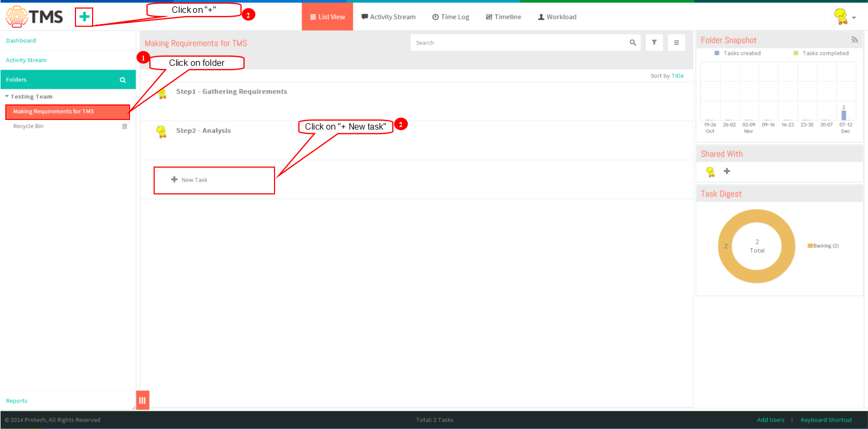
Task: Click the Folder Snapshot RSS icon
Action: tap(855, 40)
